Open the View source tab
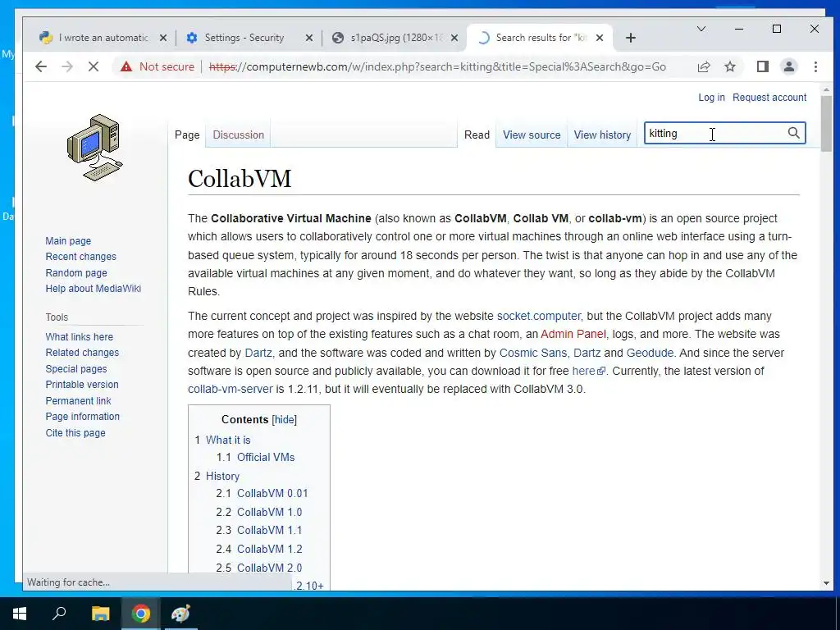This screenshot has height=630, width=840. 532,135
